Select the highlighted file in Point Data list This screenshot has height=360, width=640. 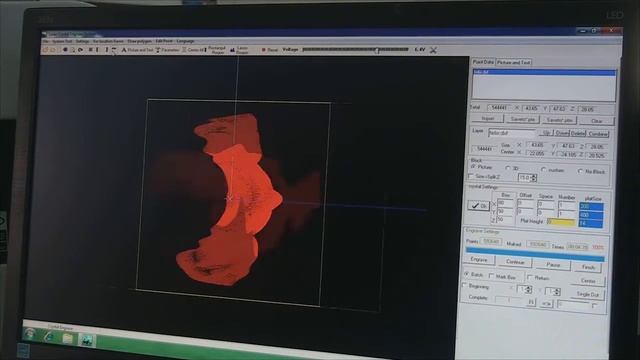[544, 72]
